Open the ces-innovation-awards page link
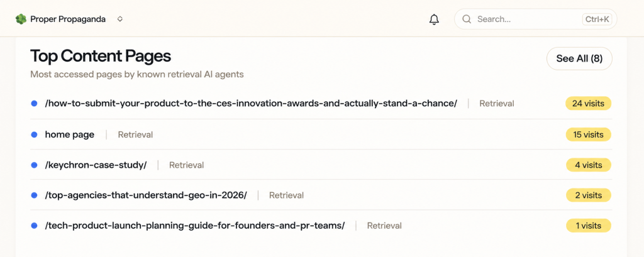This screenshot has width=644, height=257. 251,104
